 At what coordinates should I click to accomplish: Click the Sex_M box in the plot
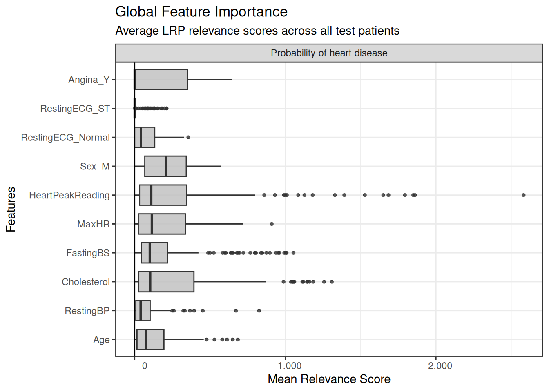[165, 166]
